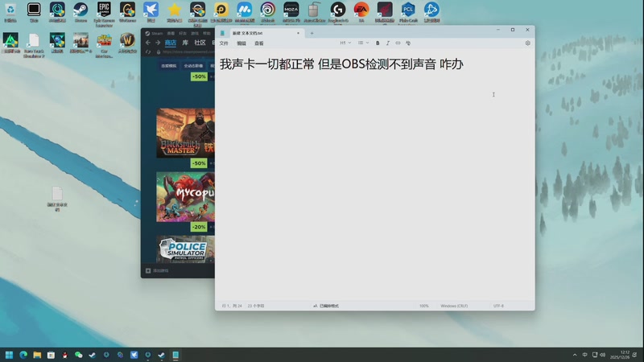Open the Euro Truck Simulator 2 desktop file
The height and width of the screenshot is (362, 644).
point(34,45)
